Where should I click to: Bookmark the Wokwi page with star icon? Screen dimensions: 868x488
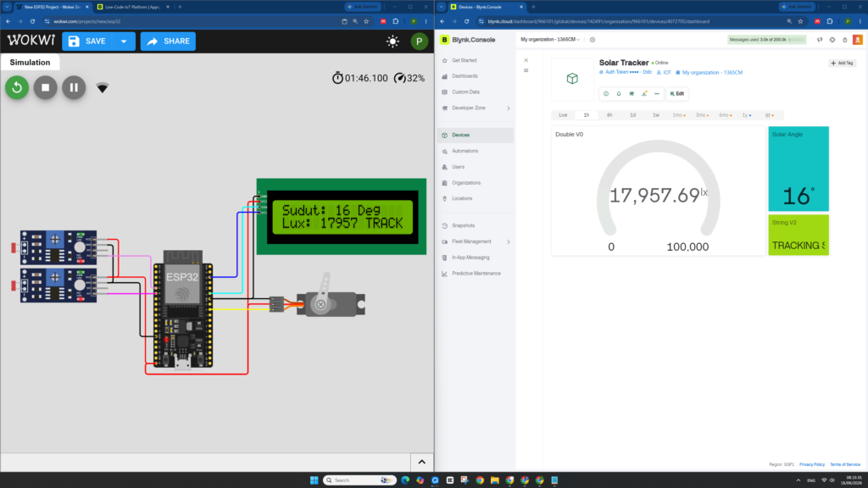[x=366, y=21]
